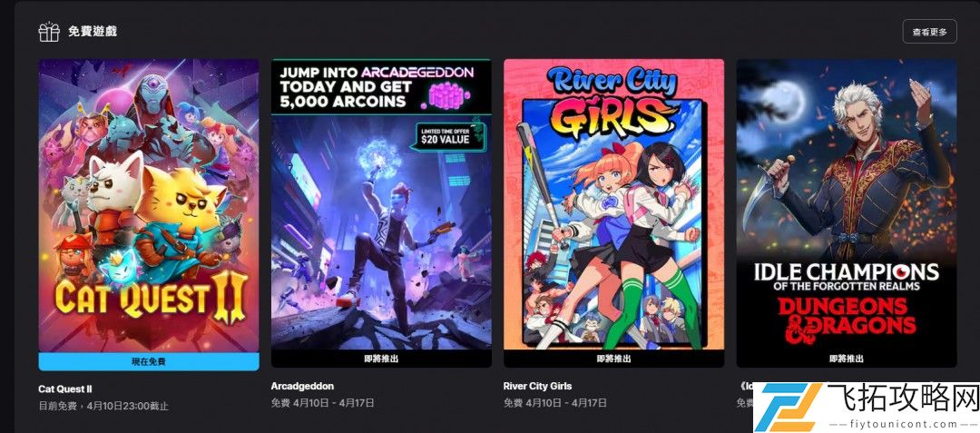Click the blue 現在免費 banner
Screen dimensions: 980x433
149,361
